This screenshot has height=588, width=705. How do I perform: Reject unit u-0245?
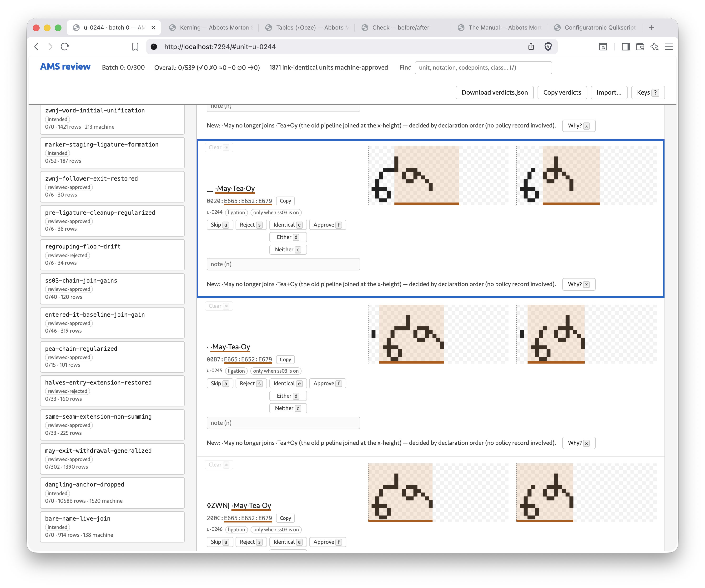coord(251,384)
